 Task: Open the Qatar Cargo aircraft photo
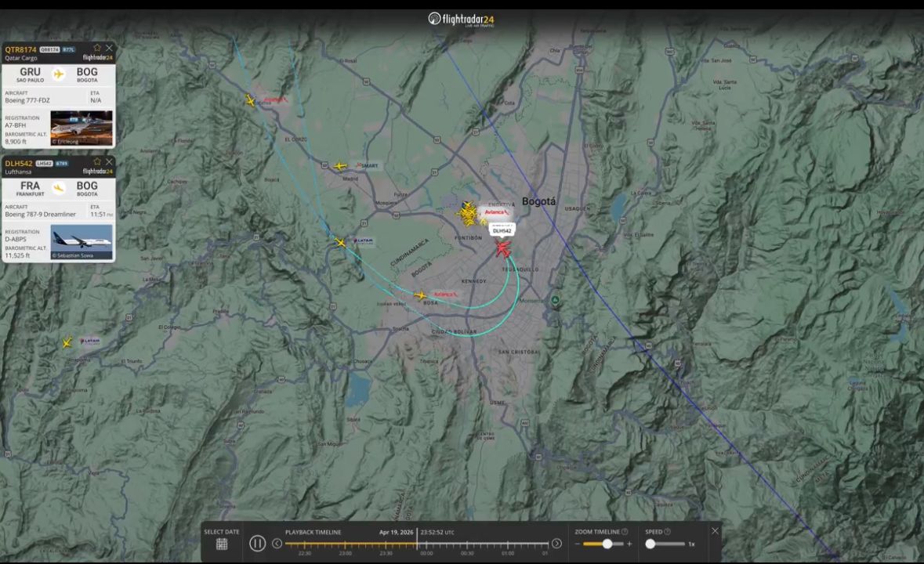pos(82,128)
